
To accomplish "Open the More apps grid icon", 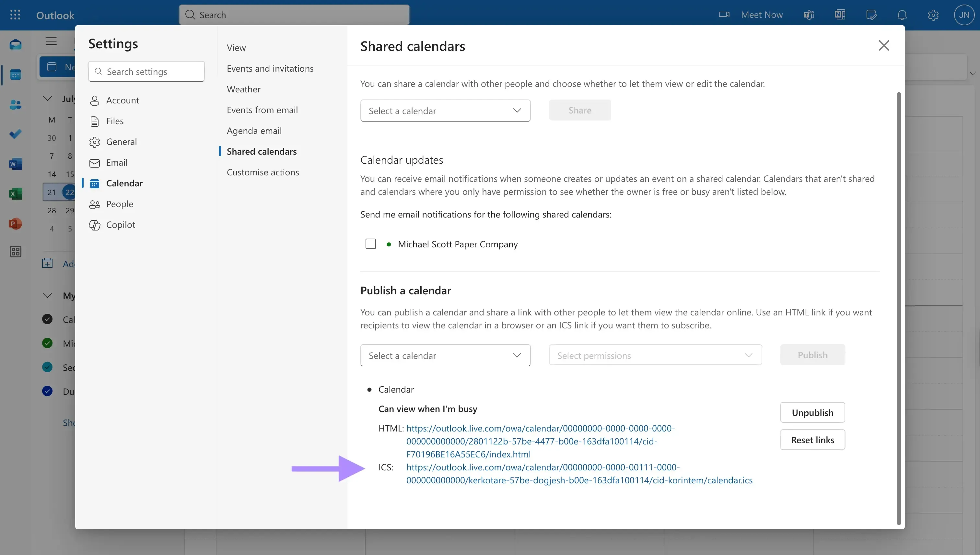I will pyautogui.click(x=15, y=252).
